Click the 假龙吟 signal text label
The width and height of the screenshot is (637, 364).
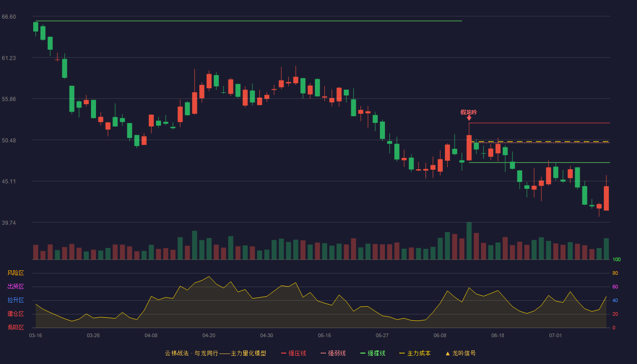469,112
